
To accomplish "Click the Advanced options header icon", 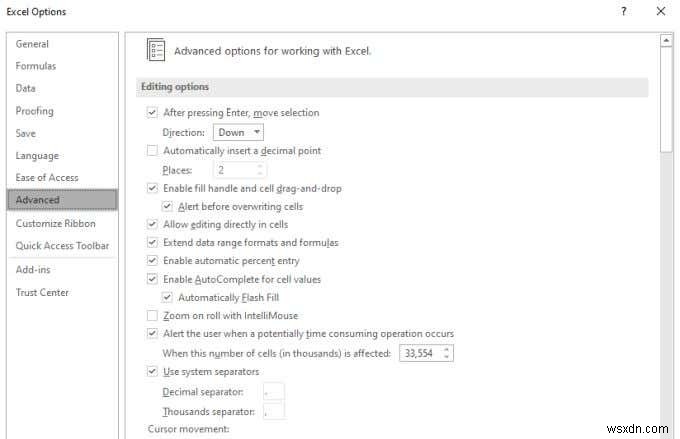I will (x=156, y=50).
